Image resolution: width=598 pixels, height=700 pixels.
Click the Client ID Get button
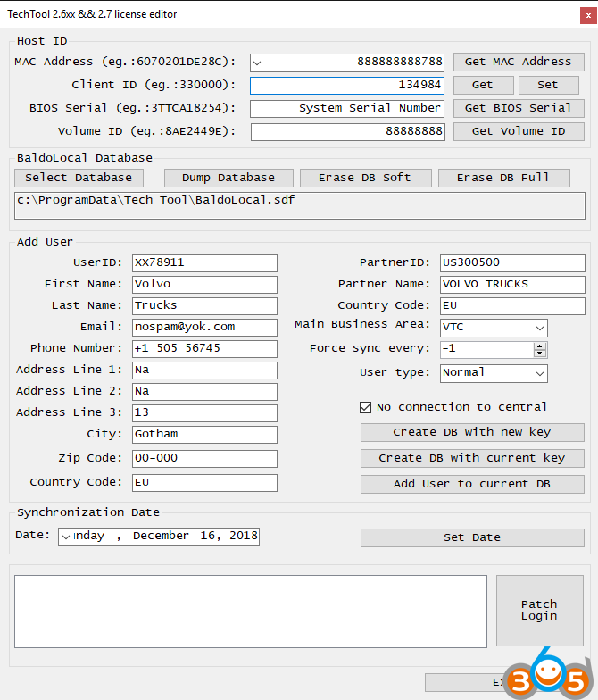coord(484,85)
